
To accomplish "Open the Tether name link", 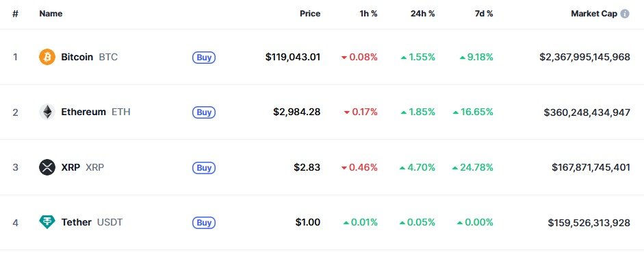I will coord(77,223).
